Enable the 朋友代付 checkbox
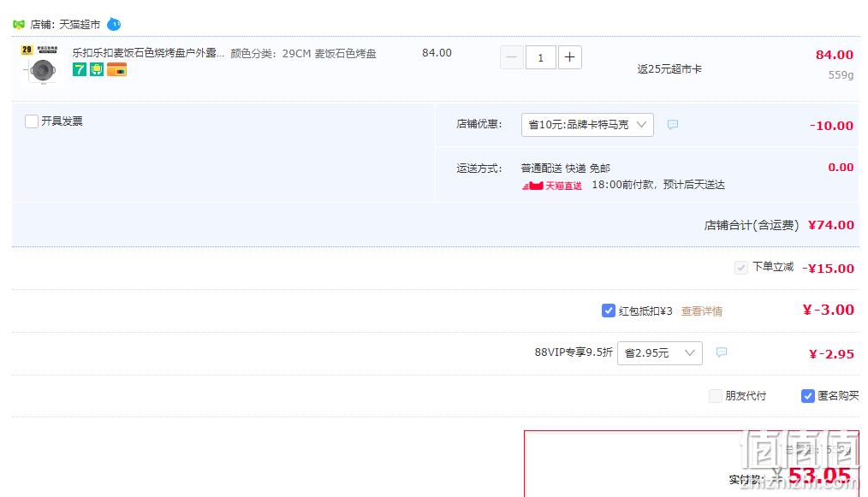Image resolution: width=868 pixels, height=497 pixels. point(716,396)
